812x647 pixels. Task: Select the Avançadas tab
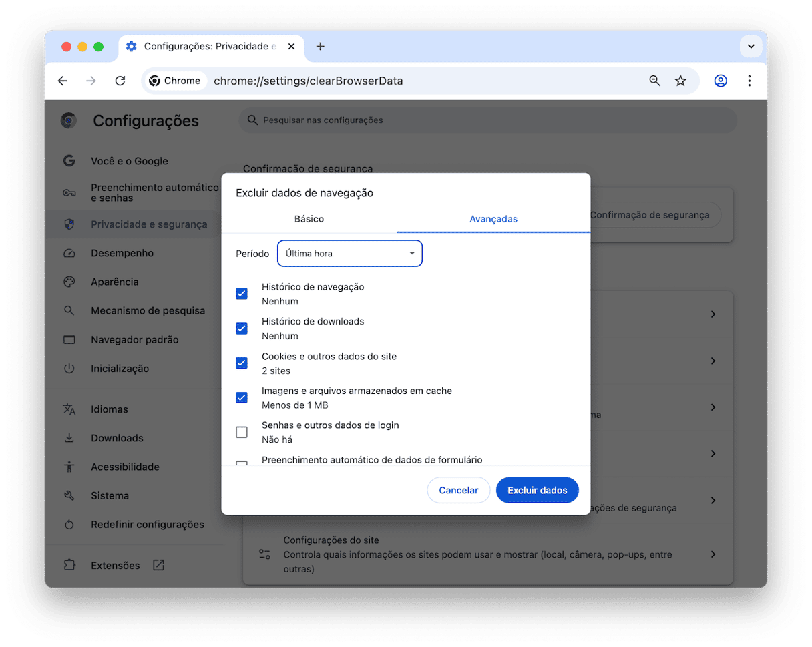[x=493, y=219]
